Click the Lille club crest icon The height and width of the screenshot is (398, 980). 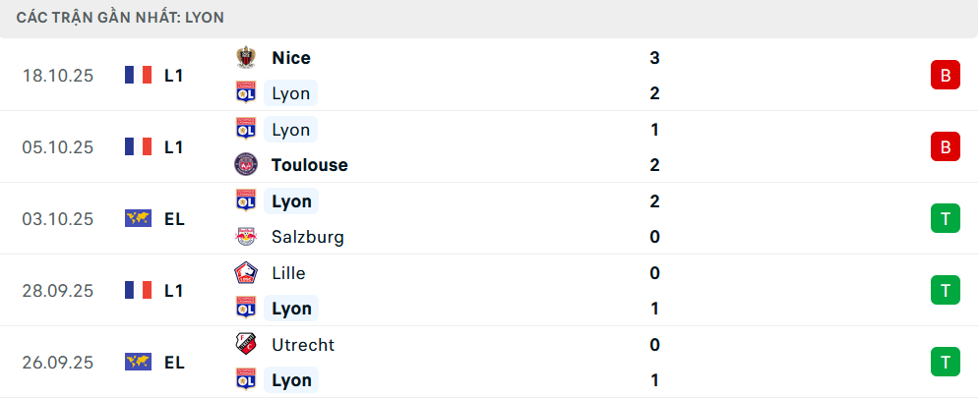click(246, 273)
